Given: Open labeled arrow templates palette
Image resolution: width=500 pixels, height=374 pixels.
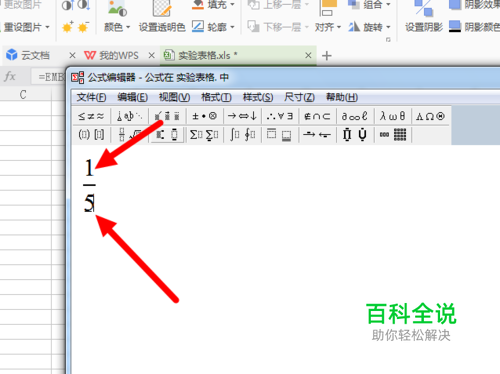Looking at the screenshot, I should coord(317,135).
